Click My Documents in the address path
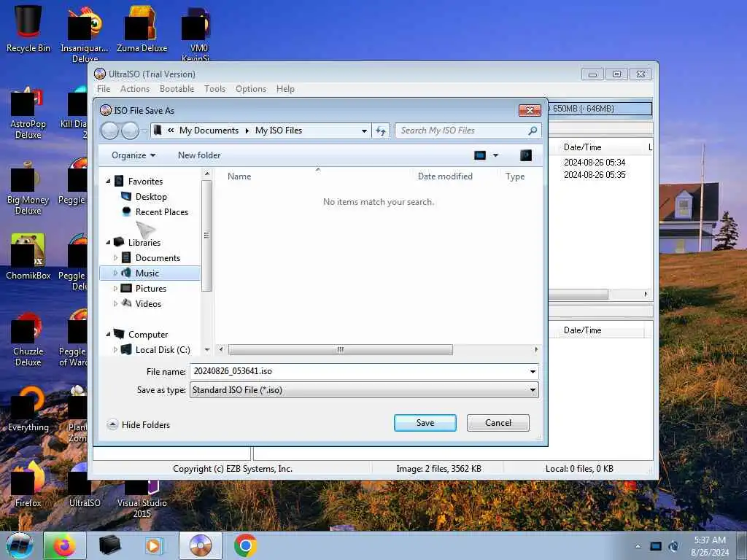 point(209,131)
